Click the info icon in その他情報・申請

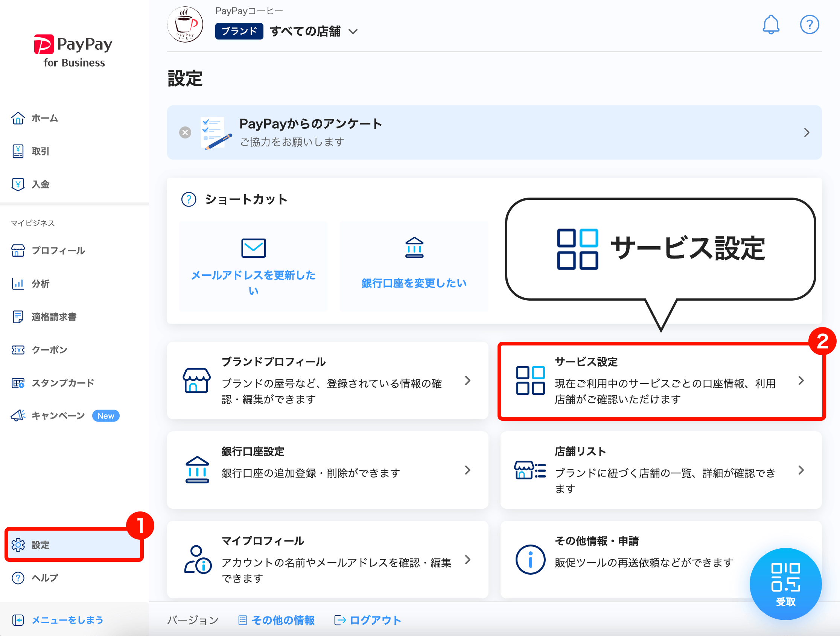click(530, 560)
